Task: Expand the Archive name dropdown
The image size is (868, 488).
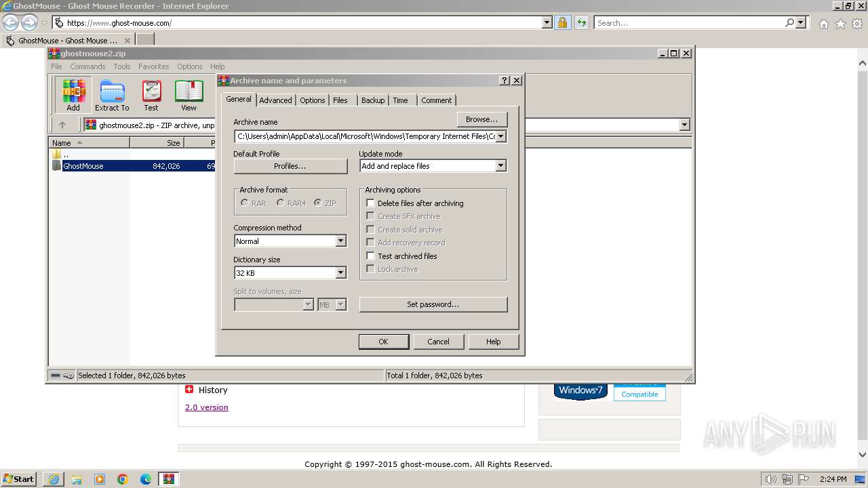Action: coord(500,136)
